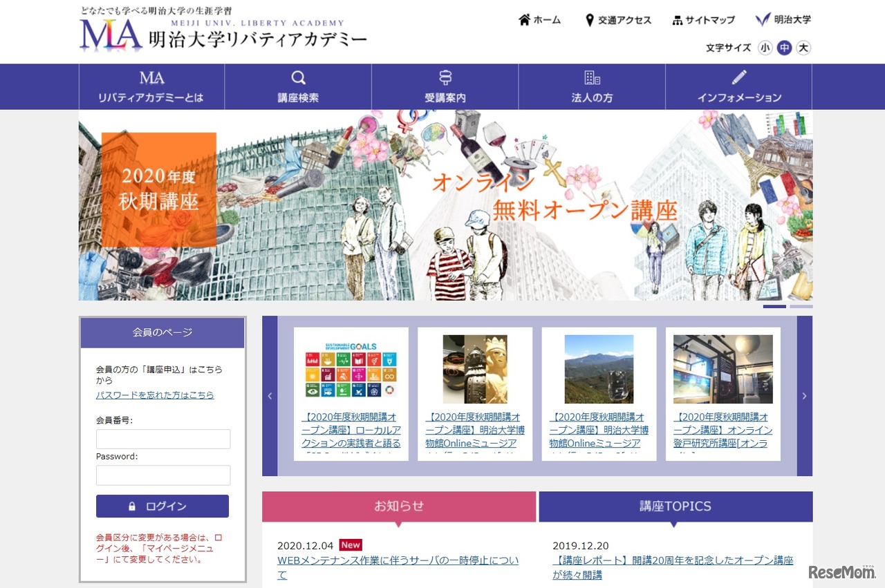Switch to the 講座TOPICS tab
The height and width of the screenshot is (588, 885).
[676, 506]
